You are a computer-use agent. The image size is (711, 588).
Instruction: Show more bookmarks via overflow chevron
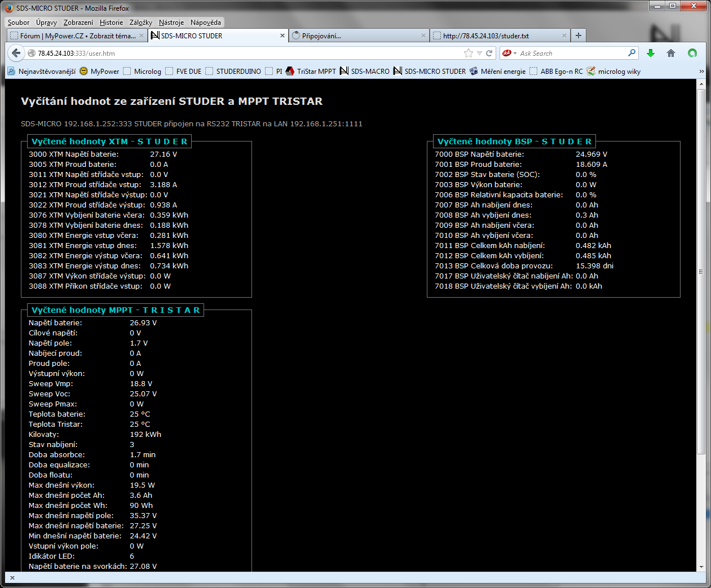point(701,72)
